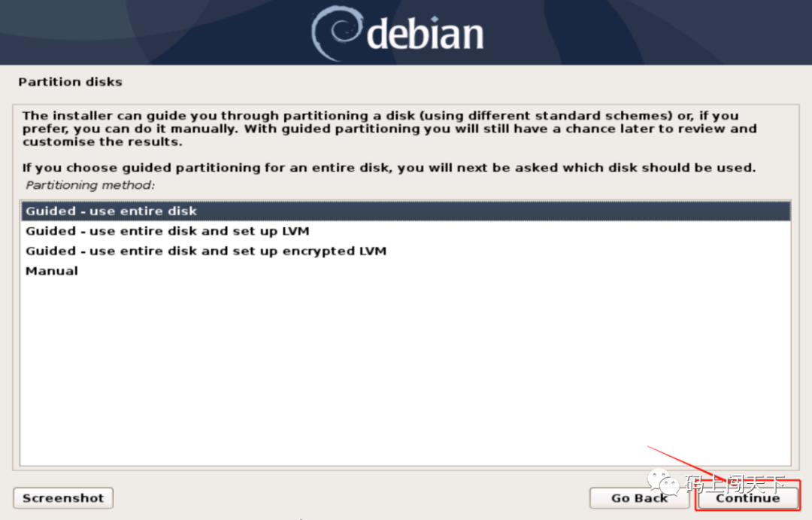Click Continue to proceed
The image size is (812, 520).
click(x=748, y=498)
